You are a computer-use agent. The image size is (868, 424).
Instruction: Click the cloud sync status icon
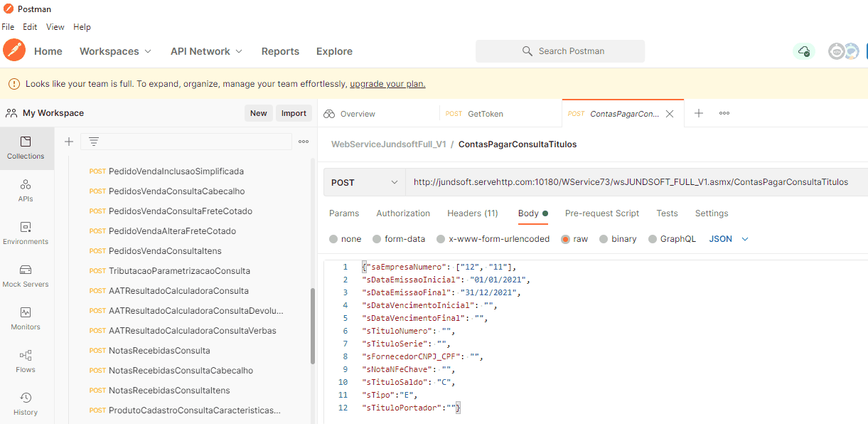tap(804, 51)
